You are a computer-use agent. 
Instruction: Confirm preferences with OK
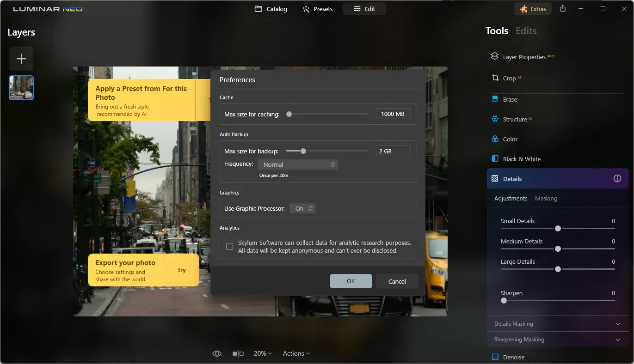click(351, 281)
